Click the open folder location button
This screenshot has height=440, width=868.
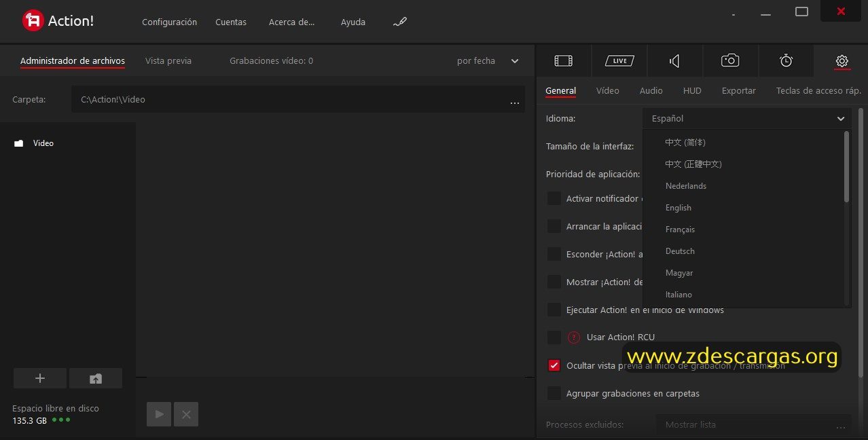(x=96, y=378)
